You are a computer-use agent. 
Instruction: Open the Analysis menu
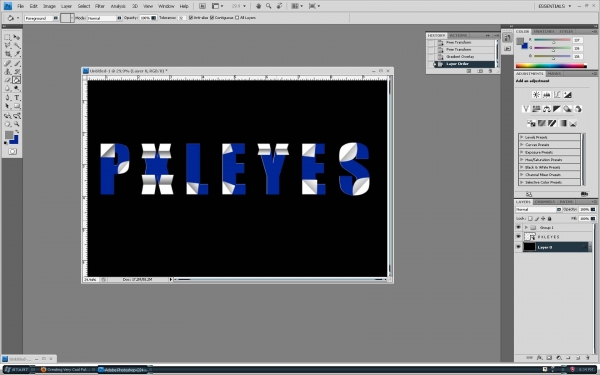(118, 6)
